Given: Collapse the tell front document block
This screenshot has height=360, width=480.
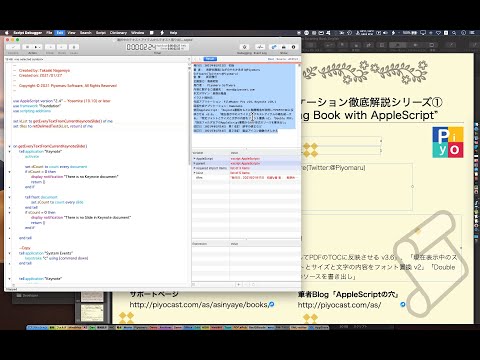Looking at the screenshot, I should click(10, 197).
